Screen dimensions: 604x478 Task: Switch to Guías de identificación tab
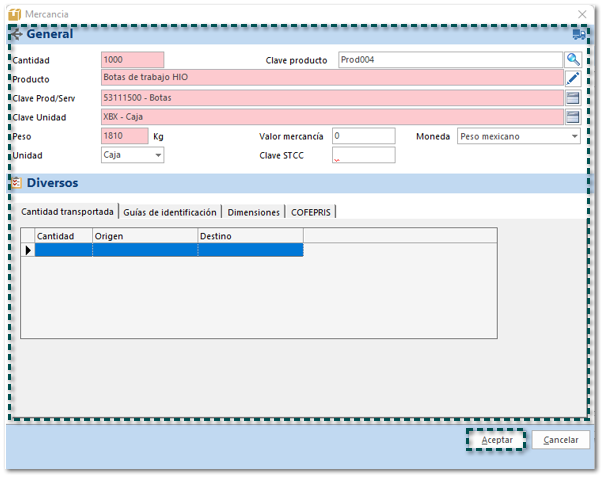tap(169, 212)
